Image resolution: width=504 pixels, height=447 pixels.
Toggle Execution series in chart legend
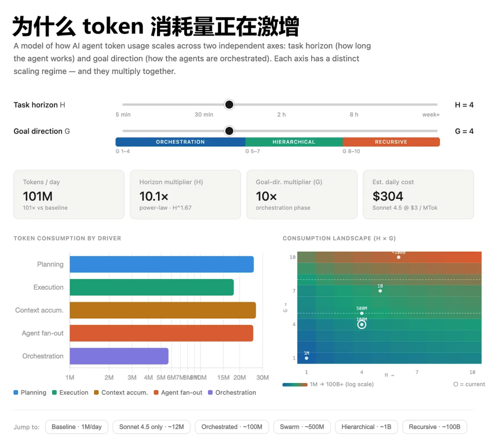(70, 392)
